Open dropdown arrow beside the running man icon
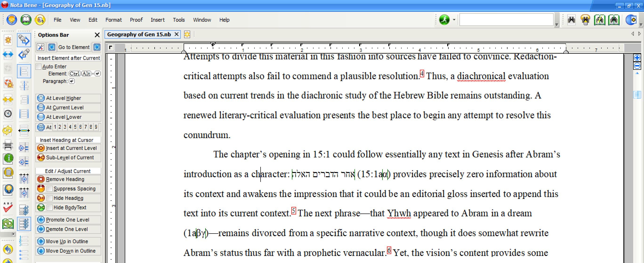This screenshot has width=644, height=263. click(x=454, y=20)
